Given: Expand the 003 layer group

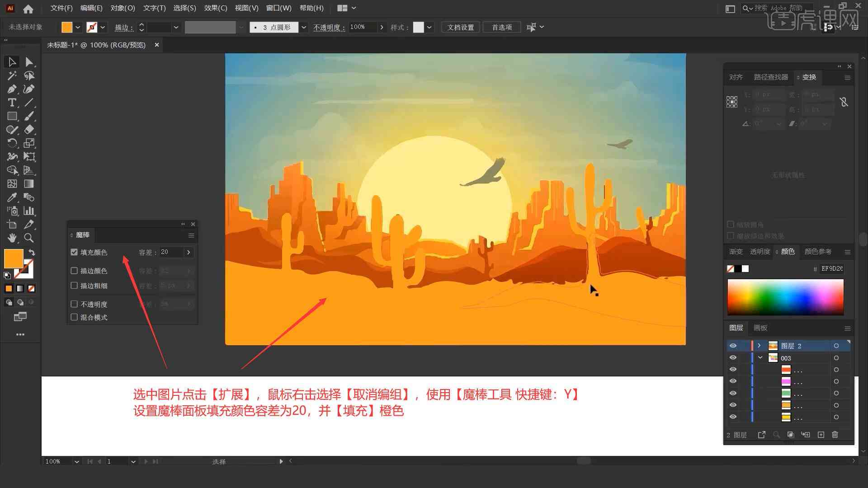Looking at the screenshot, I should (x=760, y=357).
